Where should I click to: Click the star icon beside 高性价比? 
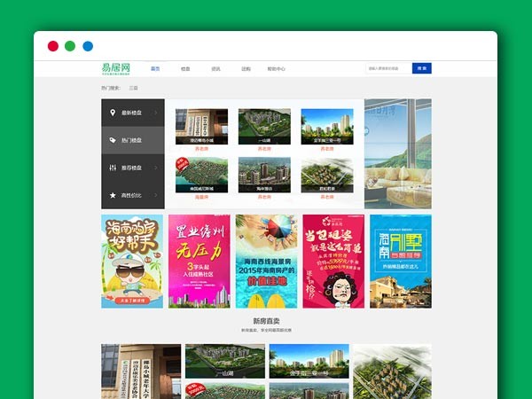coord(112,195)
